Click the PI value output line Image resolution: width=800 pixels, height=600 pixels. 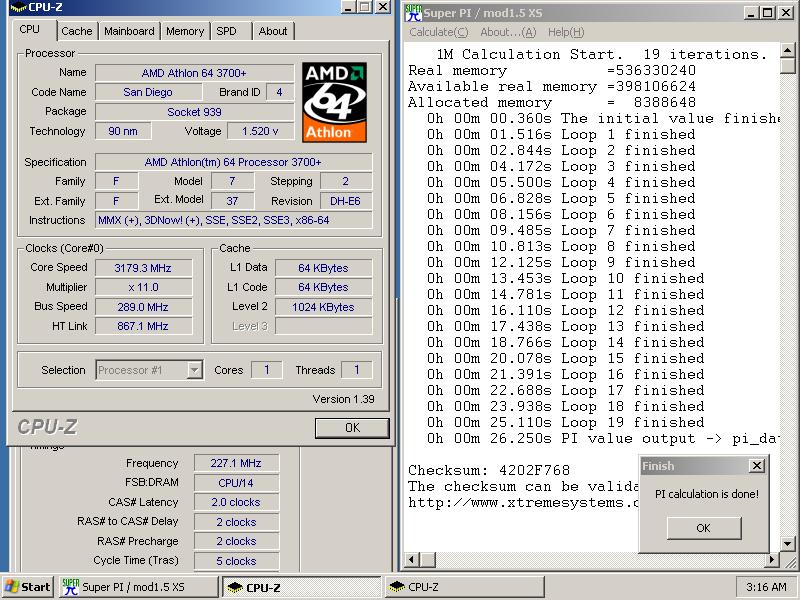coord(603,438)
